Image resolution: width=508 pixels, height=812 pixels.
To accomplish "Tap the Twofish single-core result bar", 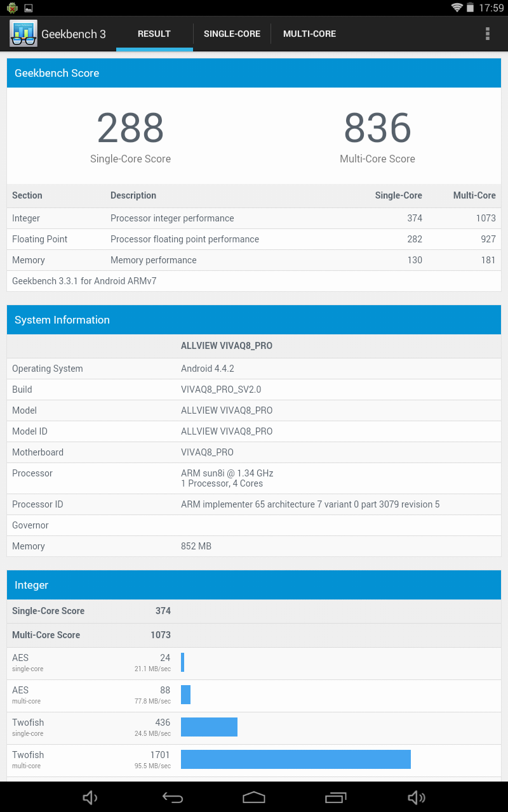I will (x=209, y=727).
